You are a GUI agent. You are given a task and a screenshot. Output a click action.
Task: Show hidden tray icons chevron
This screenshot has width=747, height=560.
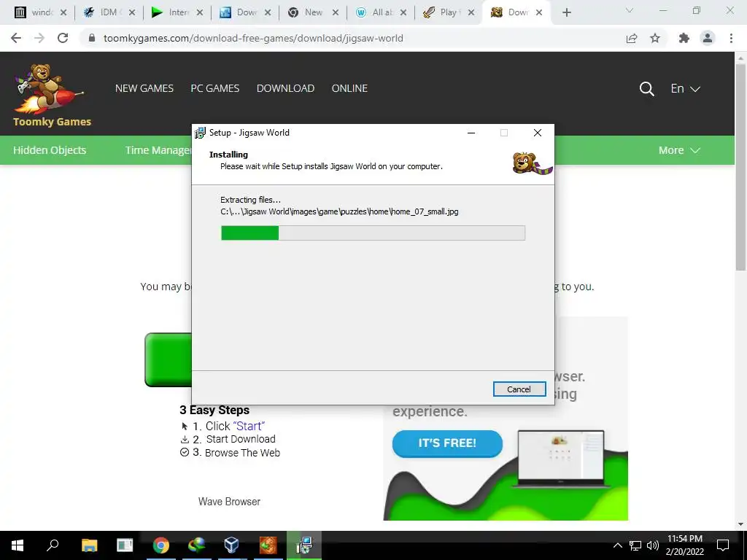click(x=617, y=545)
